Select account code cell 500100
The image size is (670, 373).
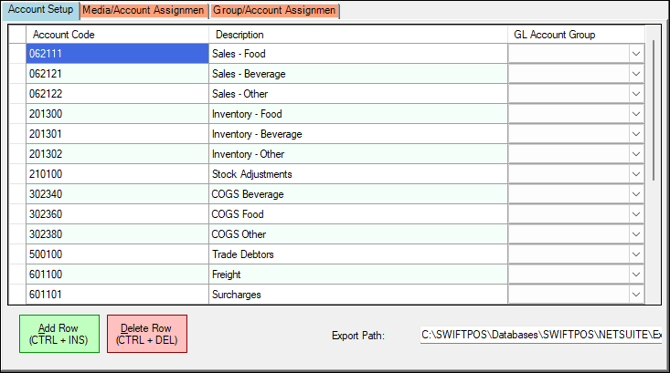point(118,255)
